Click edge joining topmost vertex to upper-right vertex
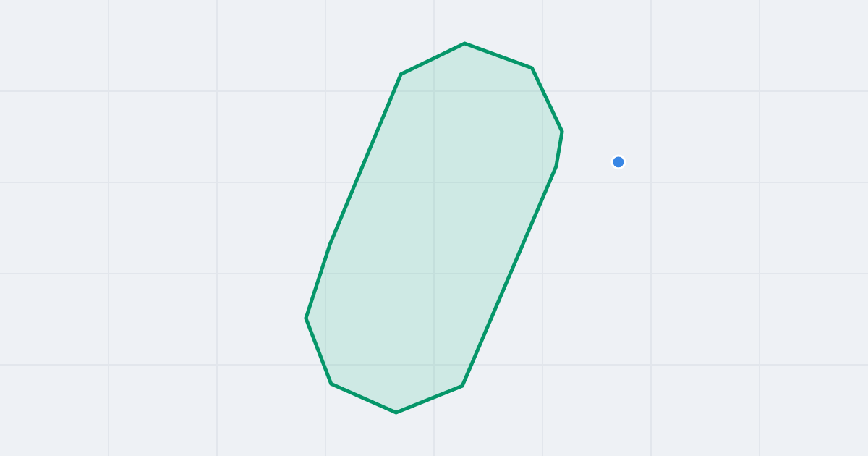Viewport: 868px width, 456px height. pos(498,56)
